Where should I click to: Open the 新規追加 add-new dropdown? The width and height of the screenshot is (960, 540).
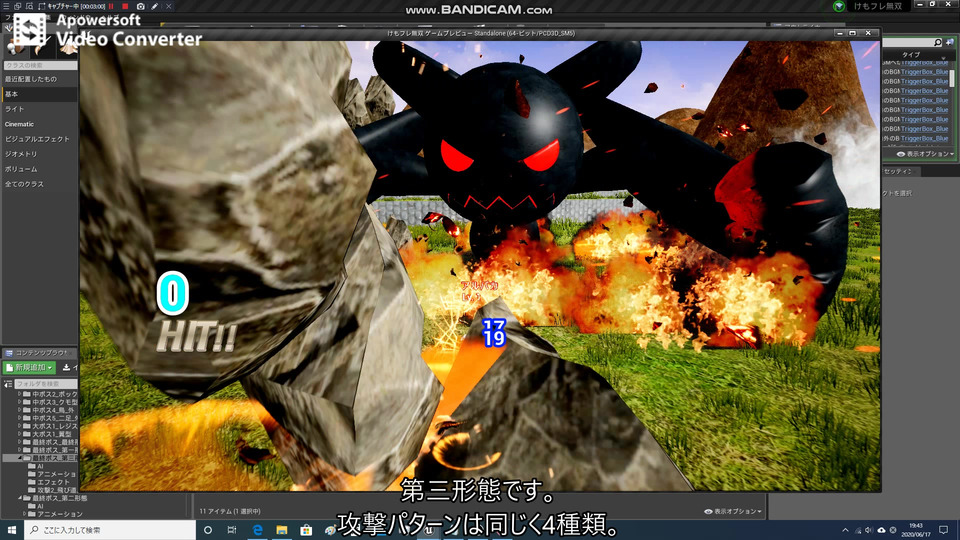pyautogui.click(x=29, y=367)
